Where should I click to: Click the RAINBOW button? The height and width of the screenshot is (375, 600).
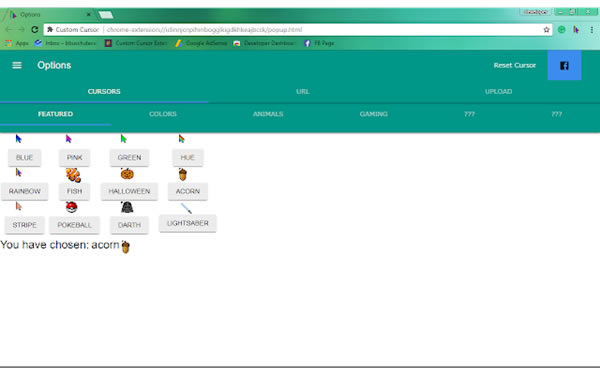pyautogui.click(x=24, y=191)
